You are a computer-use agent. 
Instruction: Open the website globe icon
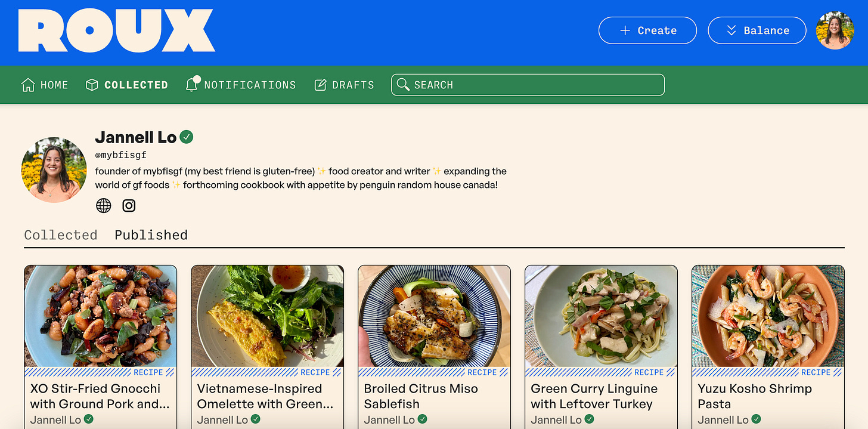click(104, 206)
